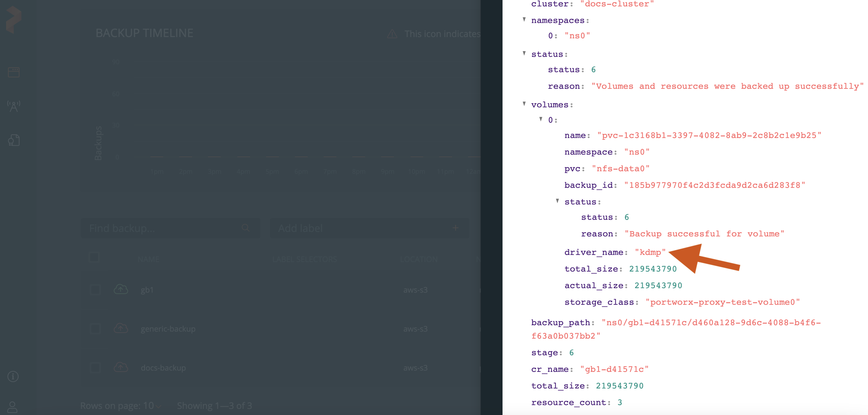Viewport: 868px width, 415px height.
Task: Open the cloud antenna icon in sidebar
Action: 13,106
